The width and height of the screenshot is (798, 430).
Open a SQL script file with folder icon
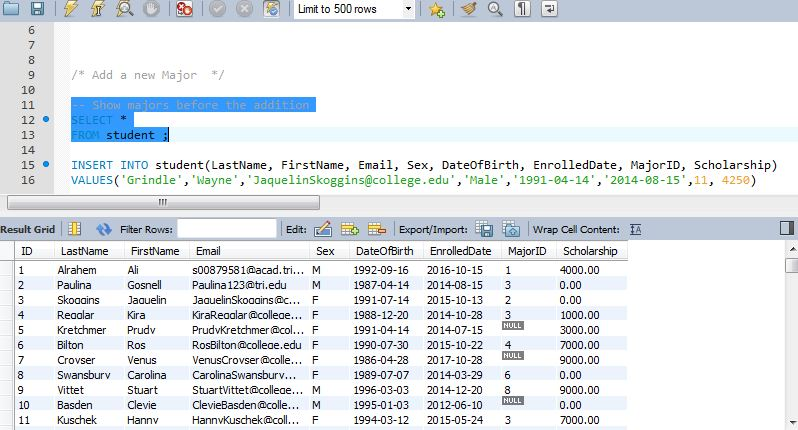pos(11,8)
